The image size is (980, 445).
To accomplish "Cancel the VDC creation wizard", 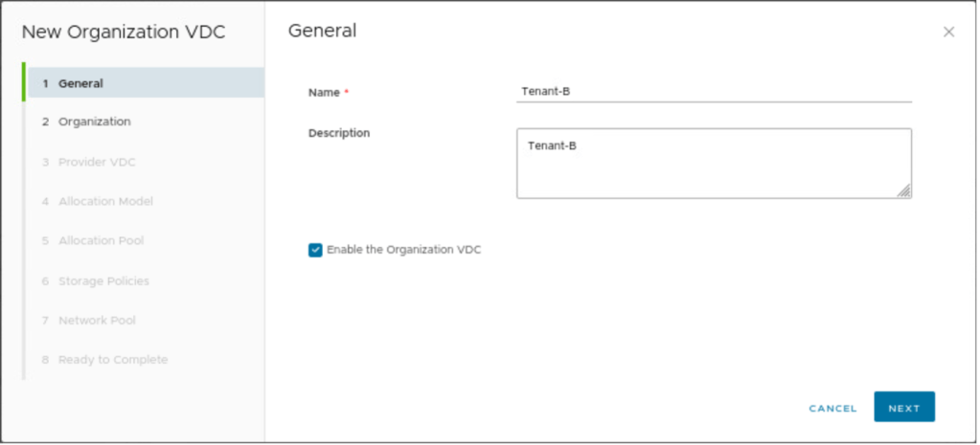I will (832, 408).
